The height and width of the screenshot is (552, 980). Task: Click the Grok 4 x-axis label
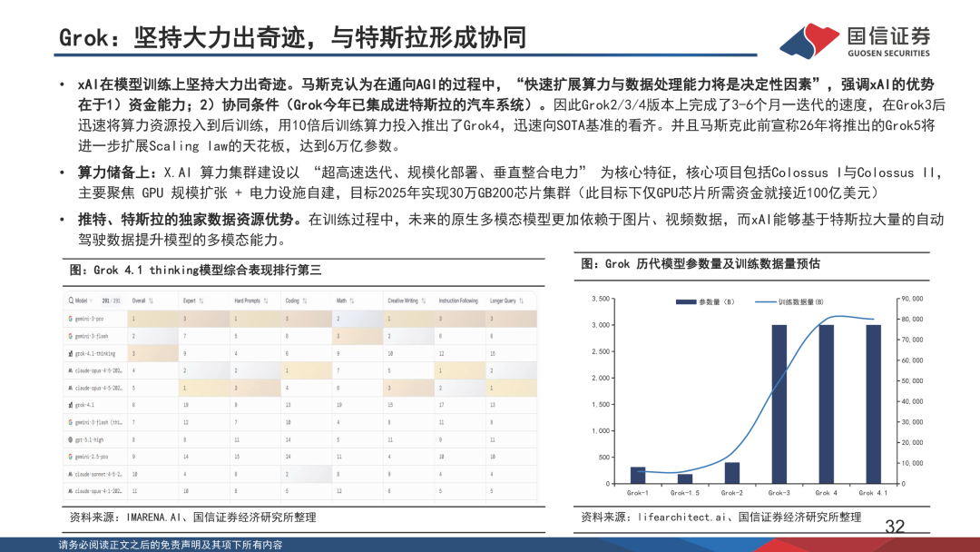click(x=826, y=493)
